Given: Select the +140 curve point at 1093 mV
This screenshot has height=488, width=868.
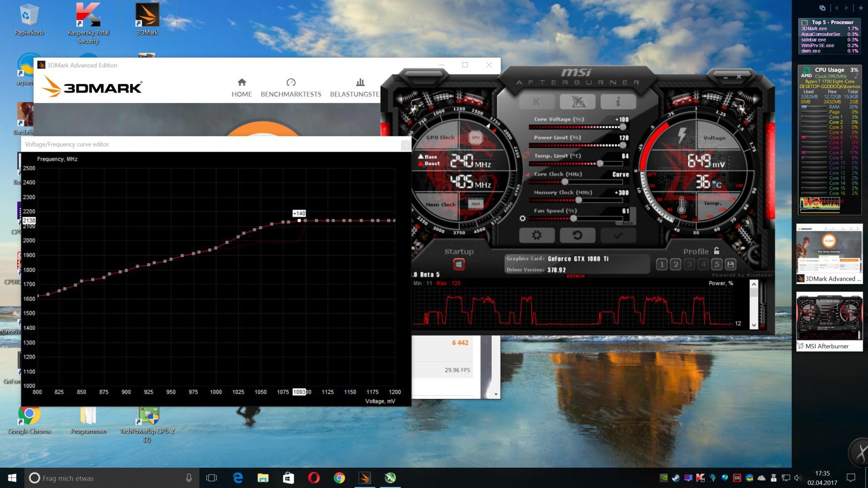Looking at the screenshot, I should [x=299, y=220].
